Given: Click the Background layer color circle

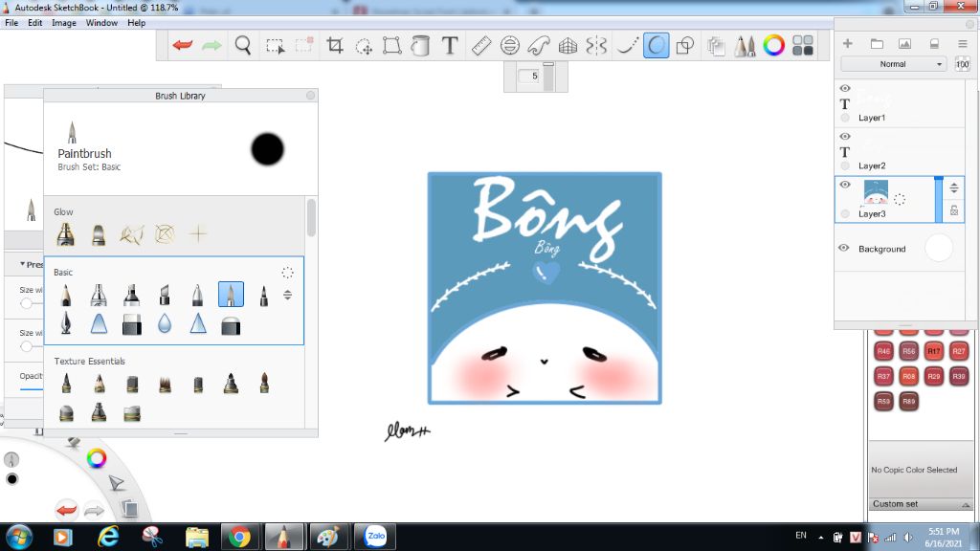Looking at the screenshot, I should point(939,248).
